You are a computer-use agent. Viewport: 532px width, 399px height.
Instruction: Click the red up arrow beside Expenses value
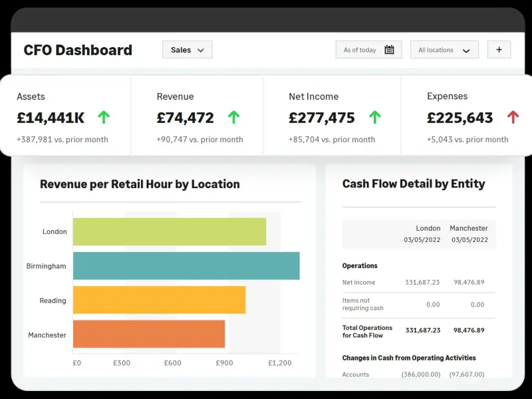513,118
